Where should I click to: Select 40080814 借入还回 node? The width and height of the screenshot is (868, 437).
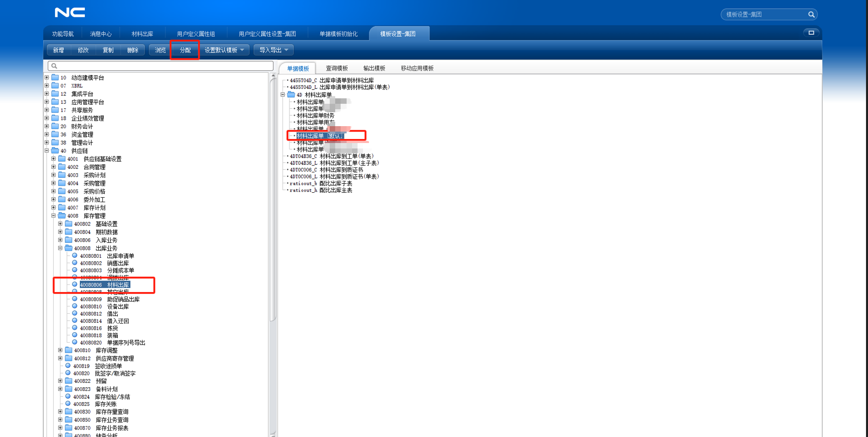pyautogui.click(x=104, y=321)
